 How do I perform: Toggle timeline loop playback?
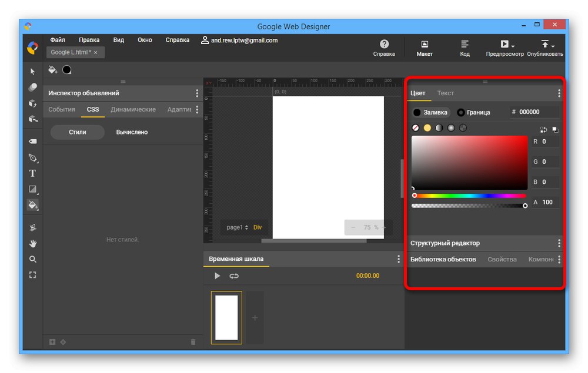[234, 275]
